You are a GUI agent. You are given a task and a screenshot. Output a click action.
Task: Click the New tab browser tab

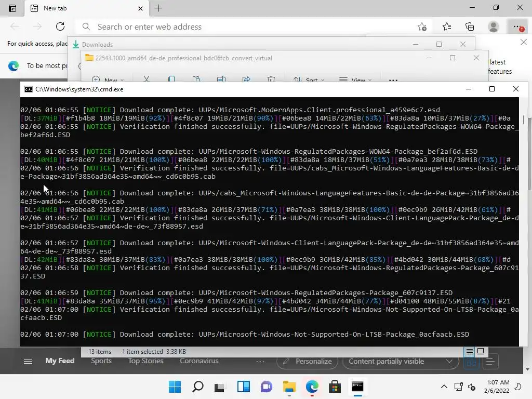87,8
